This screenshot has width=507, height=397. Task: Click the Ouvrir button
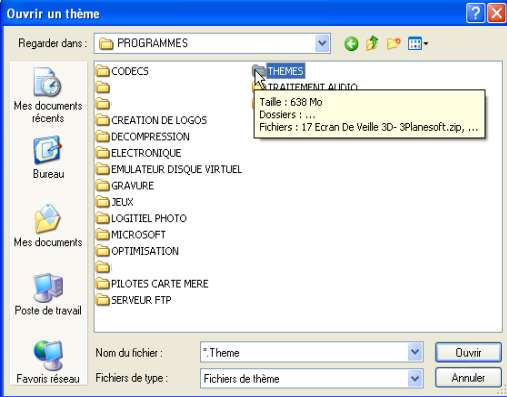(x=468, y=352)
